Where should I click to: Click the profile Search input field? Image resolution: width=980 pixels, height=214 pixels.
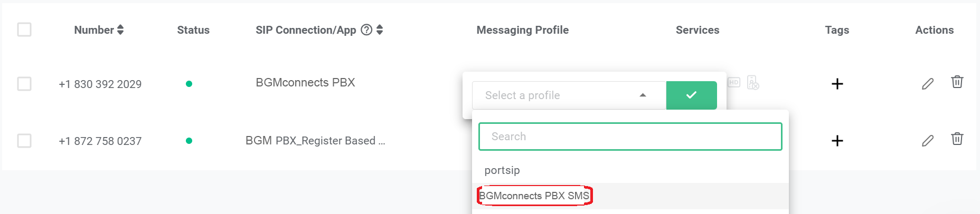tap(630, 137)
